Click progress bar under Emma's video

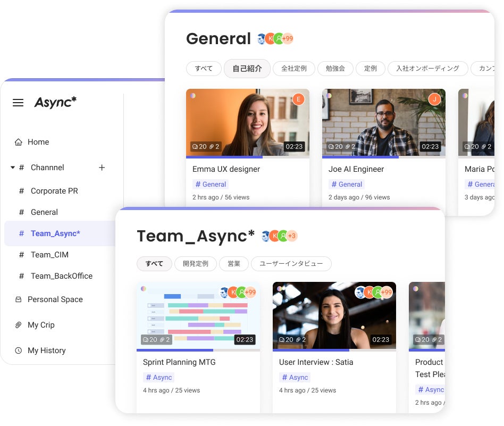248,157
